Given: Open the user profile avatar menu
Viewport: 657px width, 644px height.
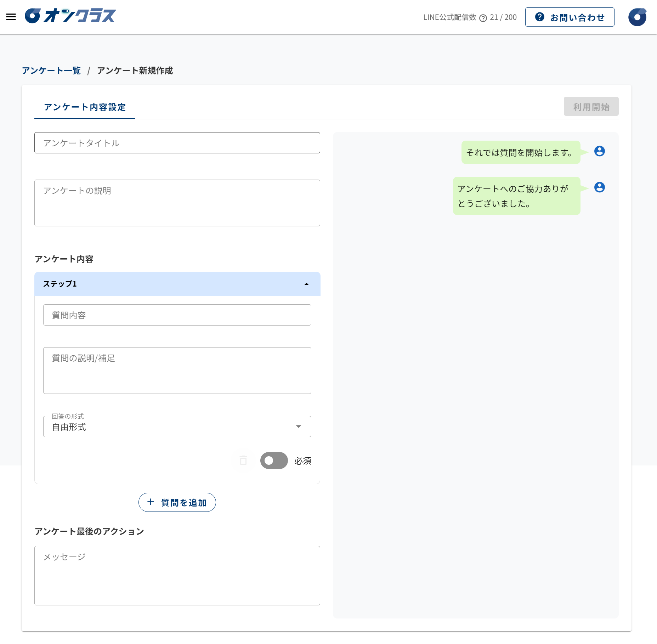Looking at the screenshot, I should pyautogui.click(x=637, y=17).
